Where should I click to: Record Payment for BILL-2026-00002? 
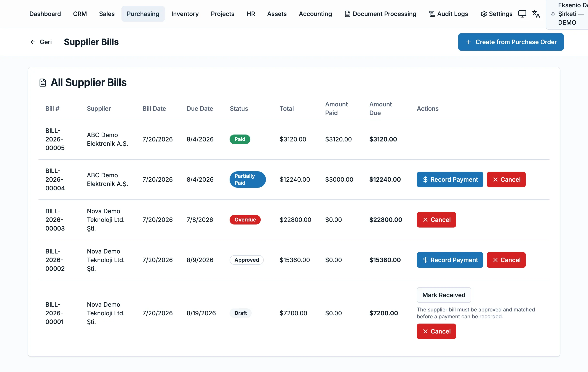click(450, 260)
